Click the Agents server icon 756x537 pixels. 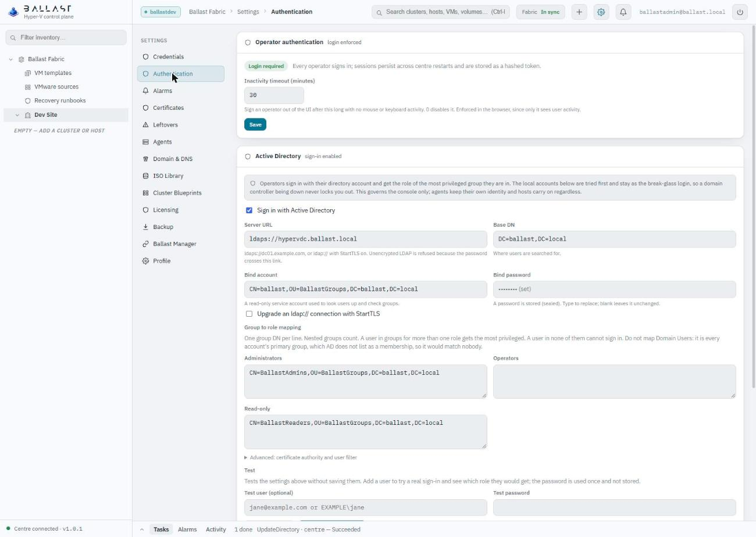[x=145, y=142]
